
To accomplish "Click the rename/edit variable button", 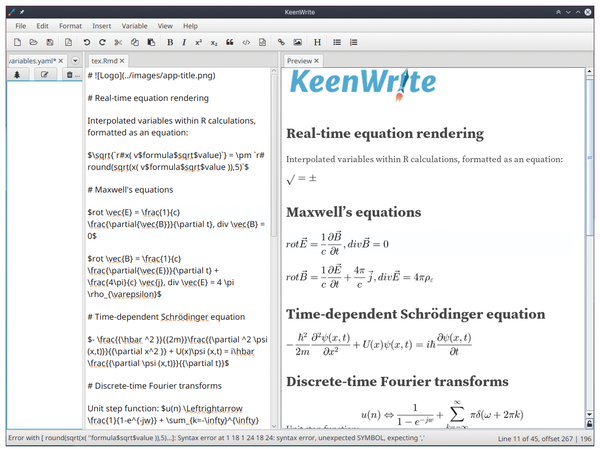I will pyautogui.click(x=45, y=75).
